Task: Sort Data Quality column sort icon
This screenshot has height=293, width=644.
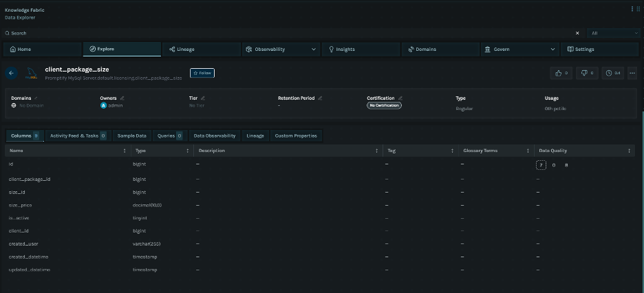Action: tap(629, 151)
